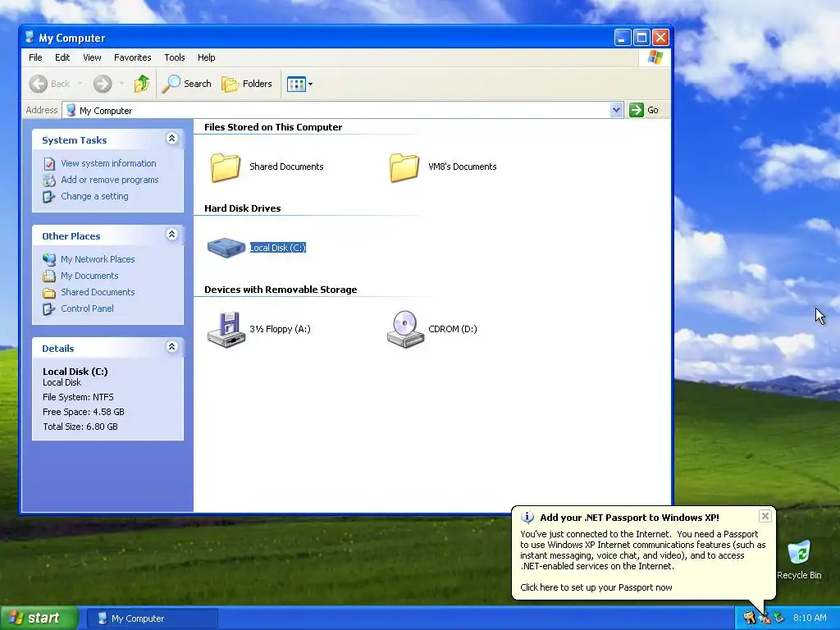This screenshot has width=840, height=630.
Task: Click the rightmost tray icon beside clock
Action: point(779,619)
